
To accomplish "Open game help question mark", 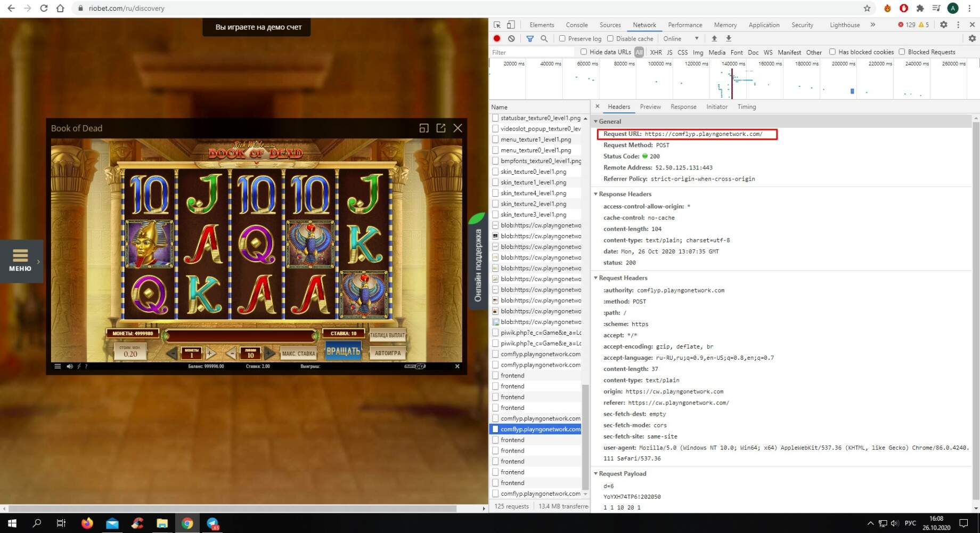I will click(86, 366).
